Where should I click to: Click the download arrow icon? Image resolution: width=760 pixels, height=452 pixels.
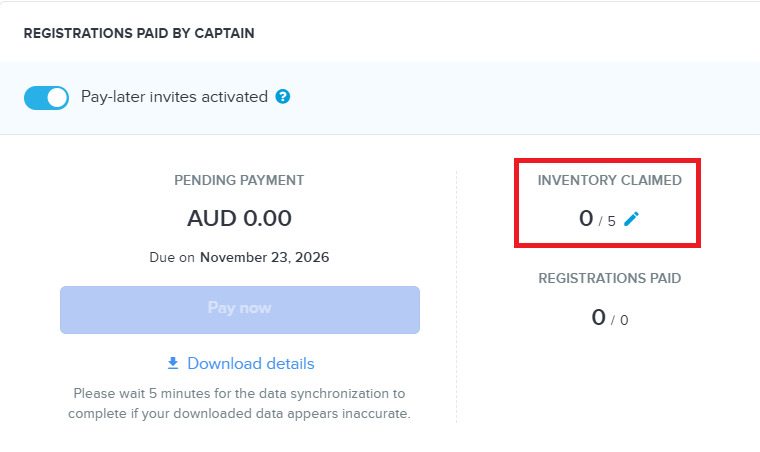tap(173, 363)
